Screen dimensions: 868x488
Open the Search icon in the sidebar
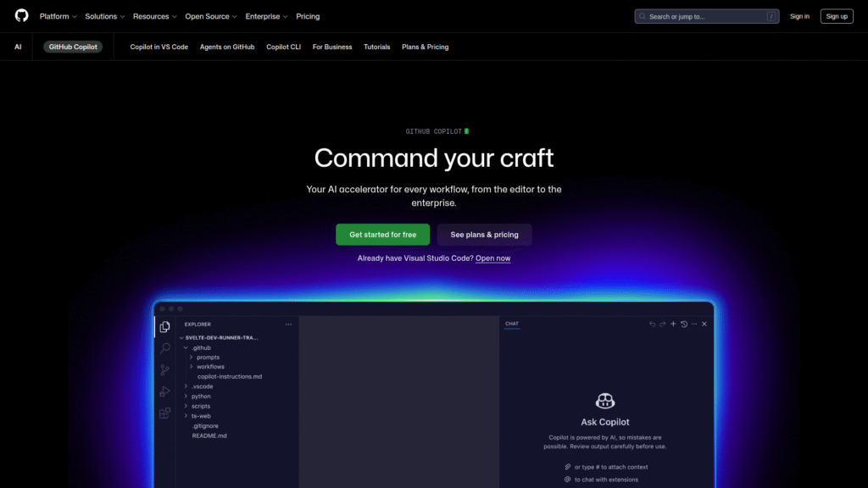[164, 349]
